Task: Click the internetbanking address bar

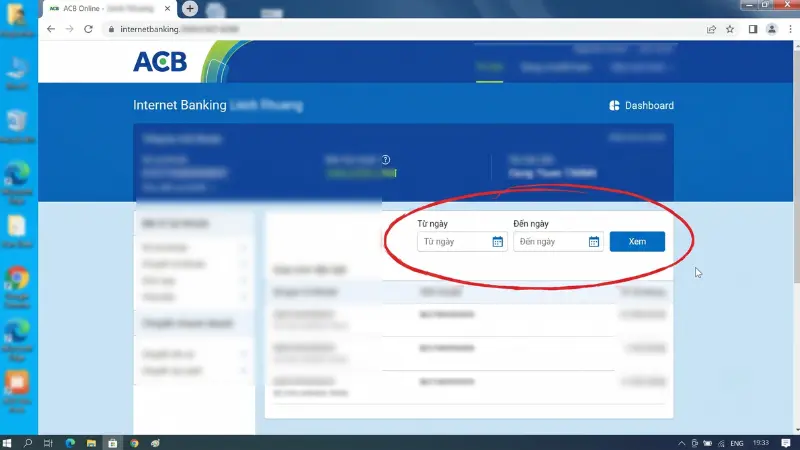Action: tap(403, 29)
